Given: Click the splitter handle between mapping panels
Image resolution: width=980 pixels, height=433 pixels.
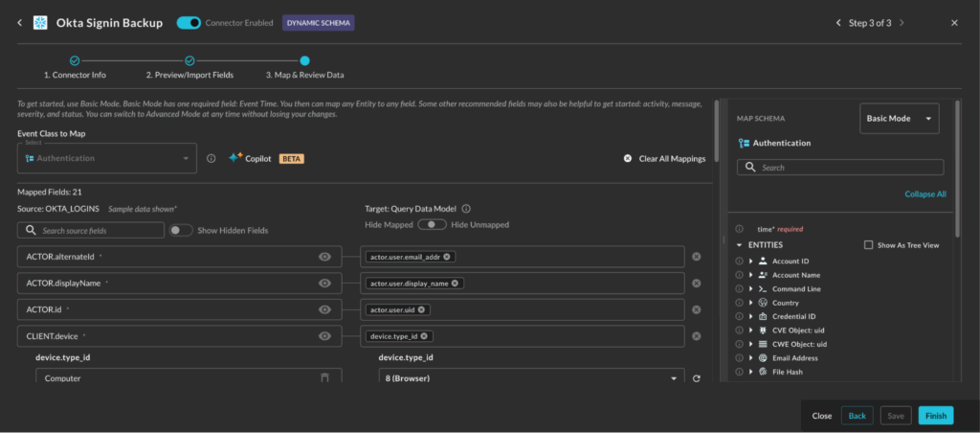Looking at the screenshot, I should click(x=724, y=239).
